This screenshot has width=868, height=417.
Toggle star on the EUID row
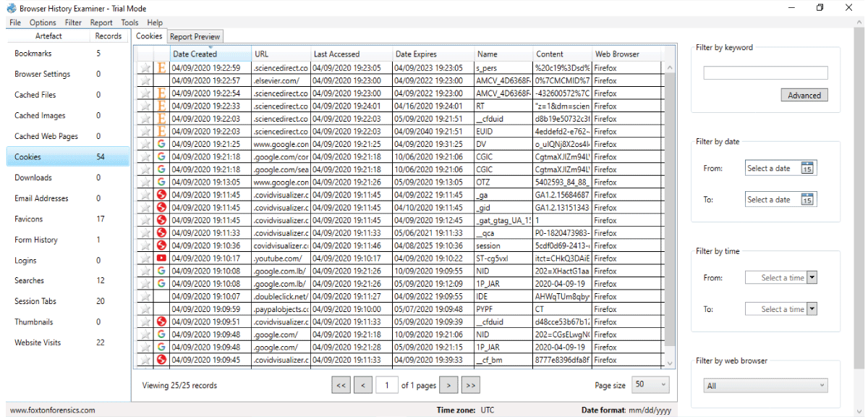[x=145, y=131]
